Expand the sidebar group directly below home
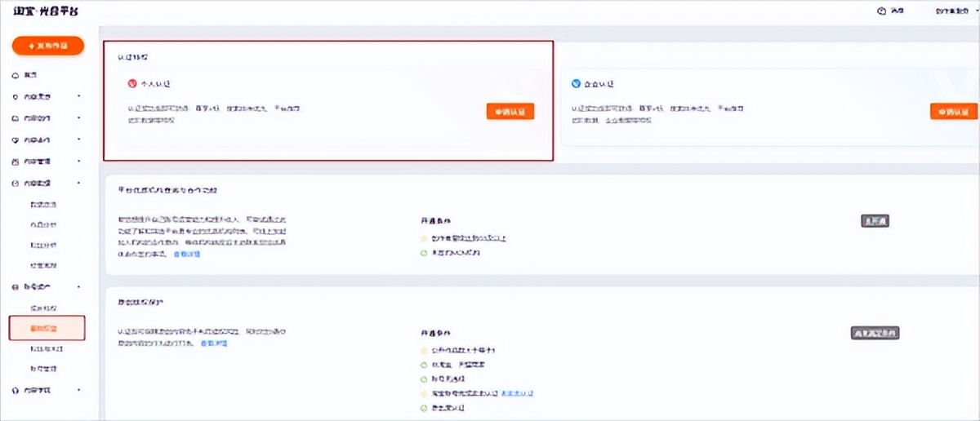 pyautogui.click(x=47, y=96)
